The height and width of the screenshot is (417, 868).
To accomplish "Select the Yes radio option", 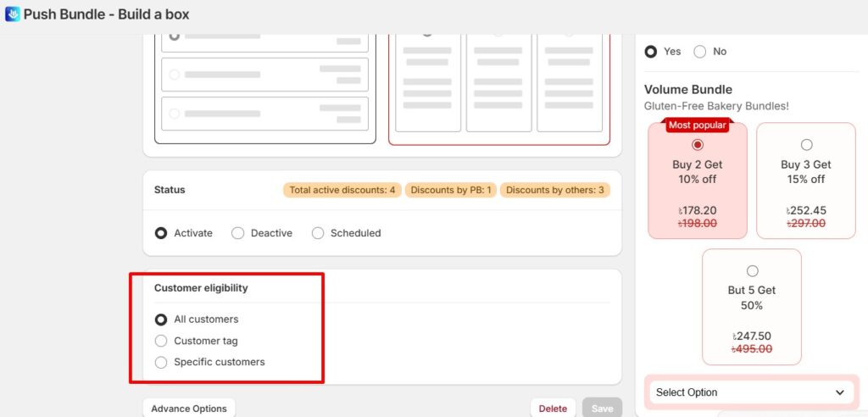I will 651,52.
